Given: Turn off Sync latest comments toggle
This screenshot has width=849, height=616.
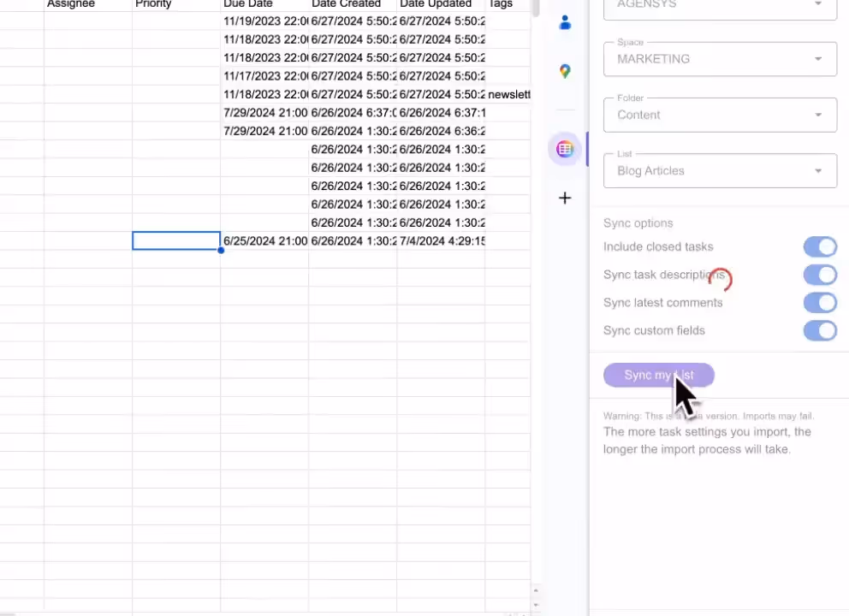Looking at the screenshot, I should click(x=819, y=303).
